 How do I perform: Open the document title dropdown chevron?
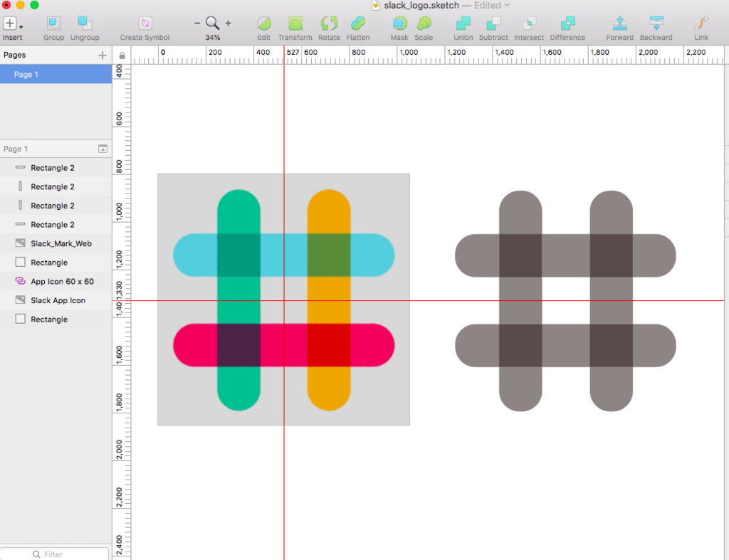(507, 5)
